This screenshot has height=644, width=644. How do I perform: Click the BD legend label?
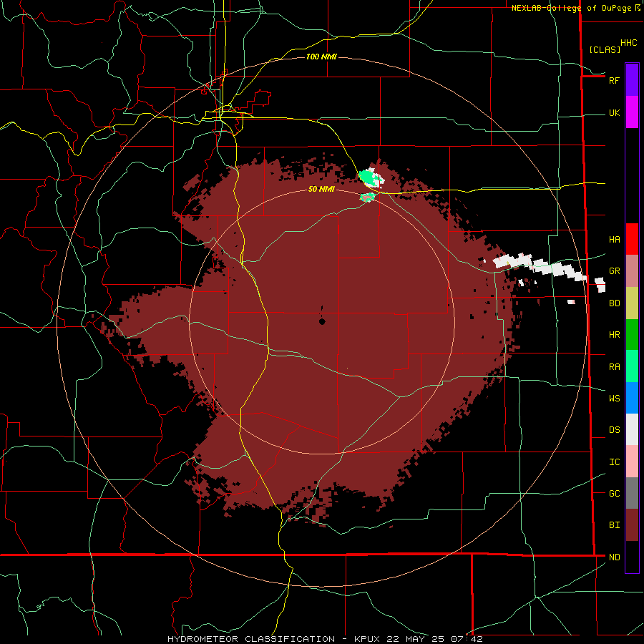coord(614,303)
